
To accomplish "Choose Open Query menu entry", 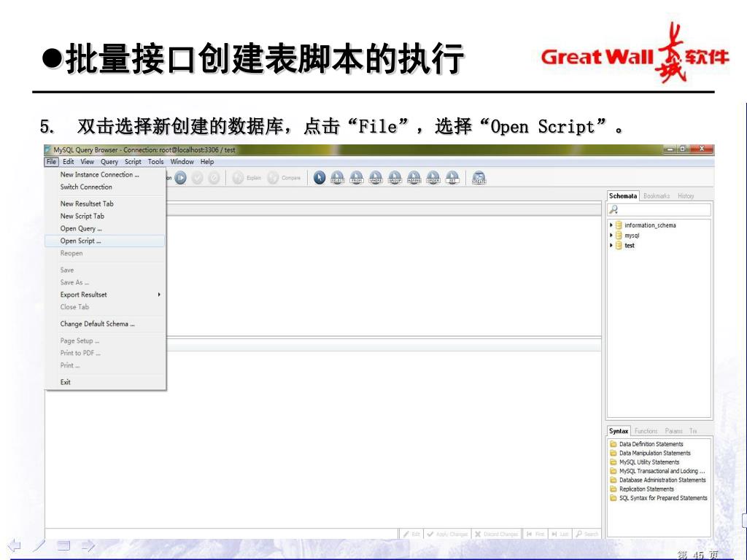I will pos(105,228).
